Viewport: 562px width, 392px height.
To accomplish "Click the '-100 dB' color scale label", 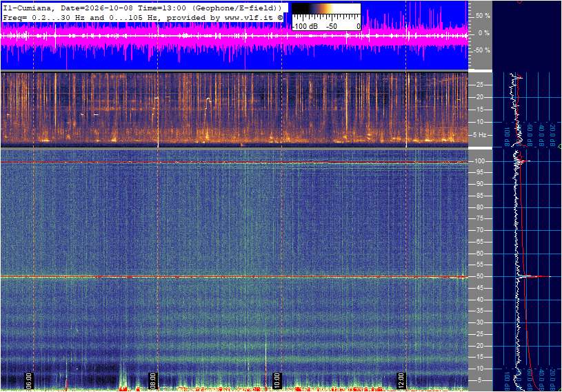I will point(305,26).
